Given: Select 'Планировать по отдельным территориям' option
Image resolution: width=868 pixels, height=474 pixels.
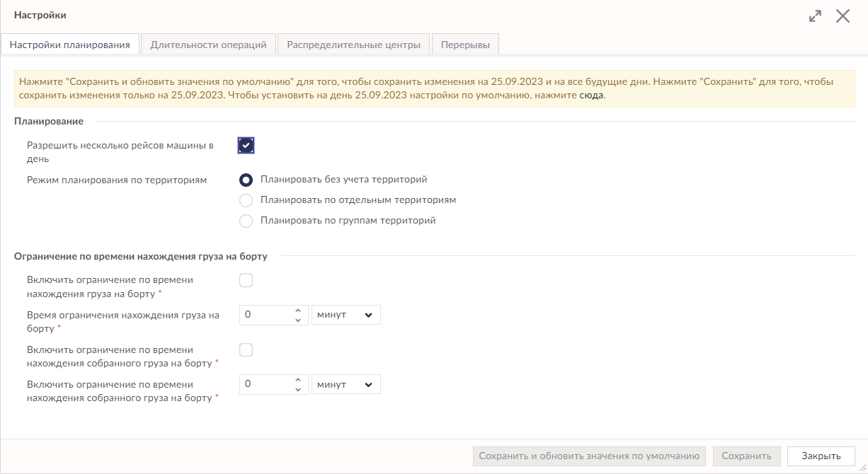Looking at the screenshot, I should tap(246, 200).
